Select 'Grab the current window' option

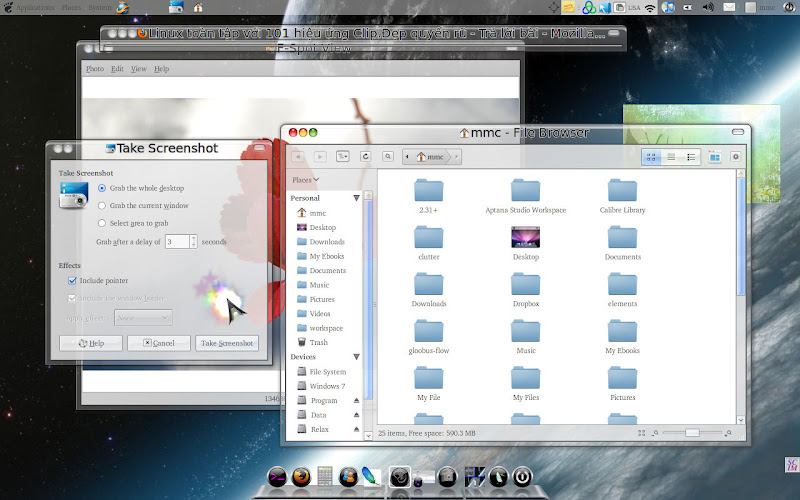(x=143, y=206)
